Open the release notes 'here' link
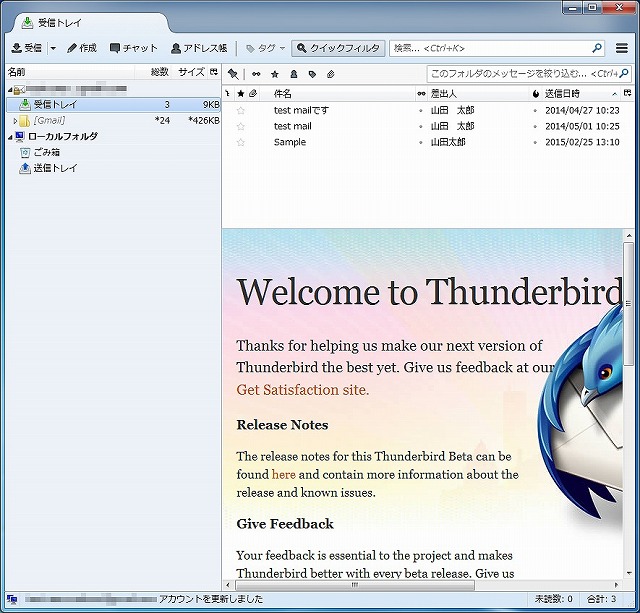This screenshot has width=640, height=613. pyautogui.click(x=283, y=474)
